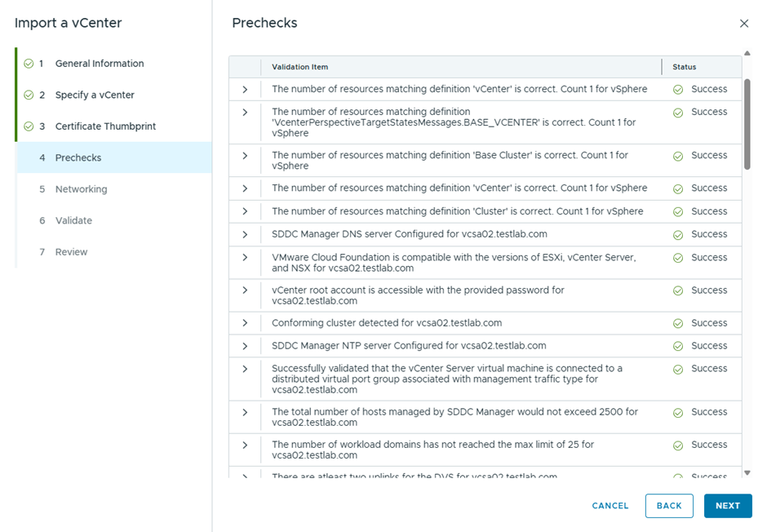Click the prechecks list vertical scrollbar thumb
The width and height of the screenshot is (767, 532).
pyautogui.click(x=747, y=124)
